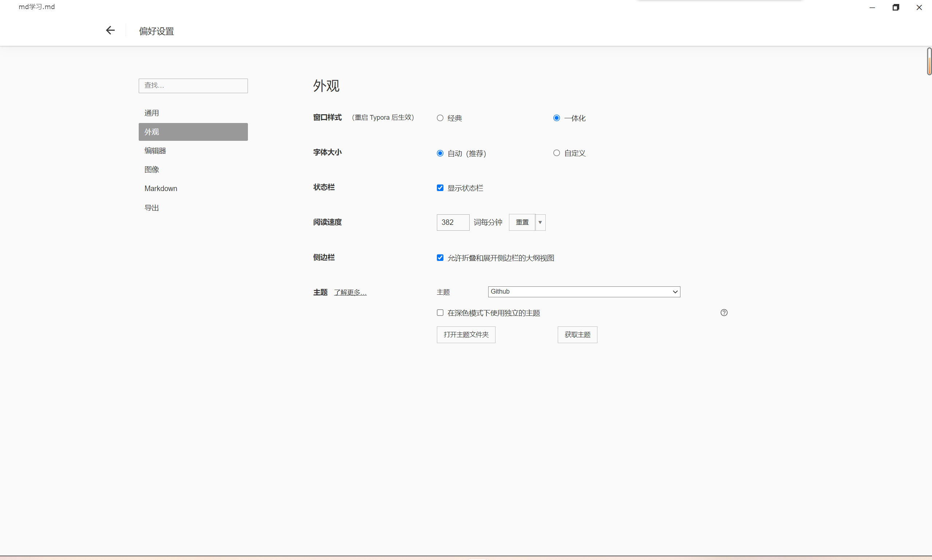Restore down the window
The height and width of the screenshot is (560, 932).
895,8
